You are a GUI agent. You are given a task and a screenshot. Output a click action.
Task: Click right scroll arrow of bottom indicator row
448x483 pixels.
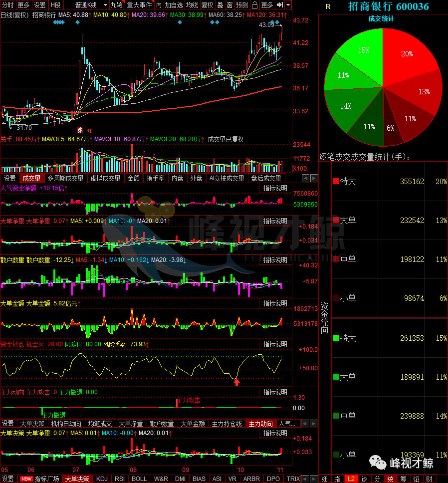coord(314,479)
